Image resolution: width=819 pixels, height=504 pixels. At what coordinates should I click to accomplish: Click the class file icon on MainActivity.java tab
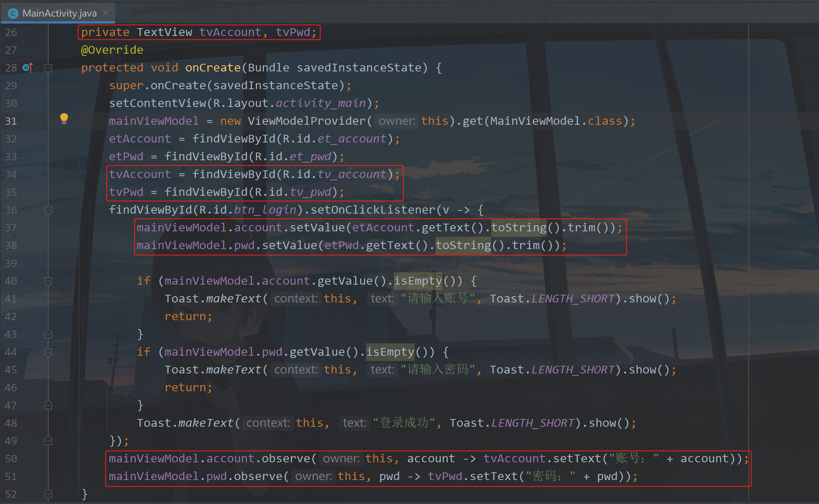pyautogui.click(x=13, y=14)
